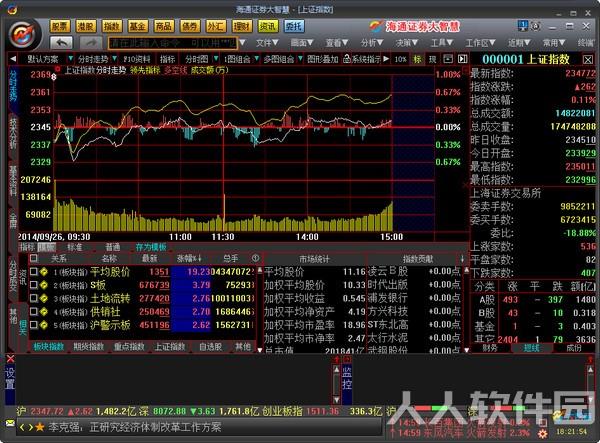Open the 指数 index category
600x443 pixels.
tap(112, 26)
